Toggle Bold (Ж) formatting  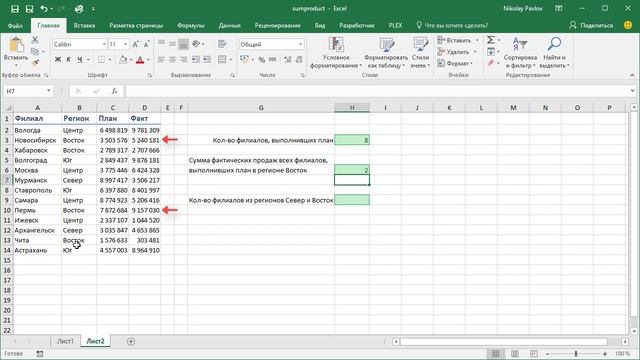pos(58,60)
